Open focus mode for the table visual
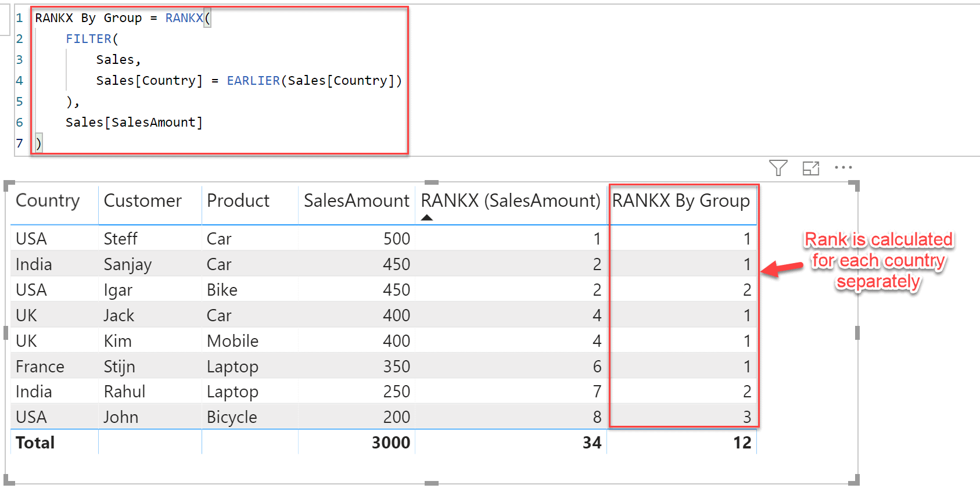The width and height of the screenshot is (980, 499). coord(810,168)
